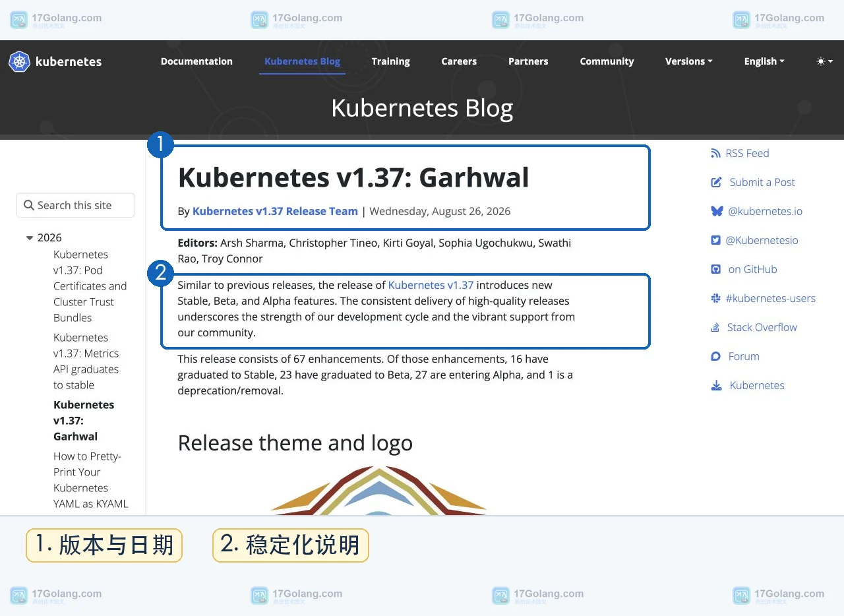Screen dimensions: 844x616
Task: Click the '67 enhancements' summary paragraph
Action: point(375,375)
